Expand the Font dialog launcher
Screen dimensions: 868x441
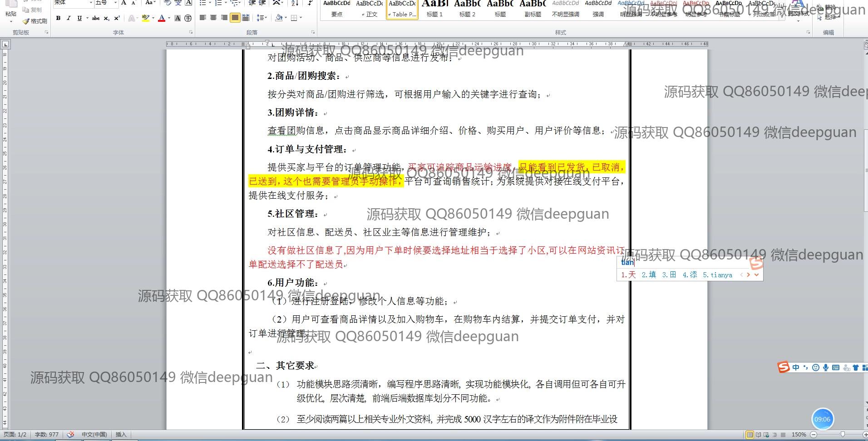191,33
